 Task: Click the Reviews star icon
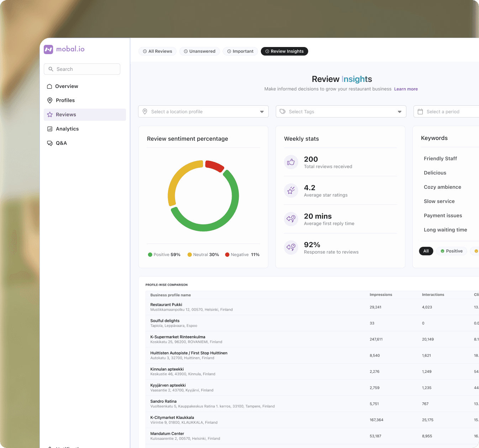click(50, 115)
